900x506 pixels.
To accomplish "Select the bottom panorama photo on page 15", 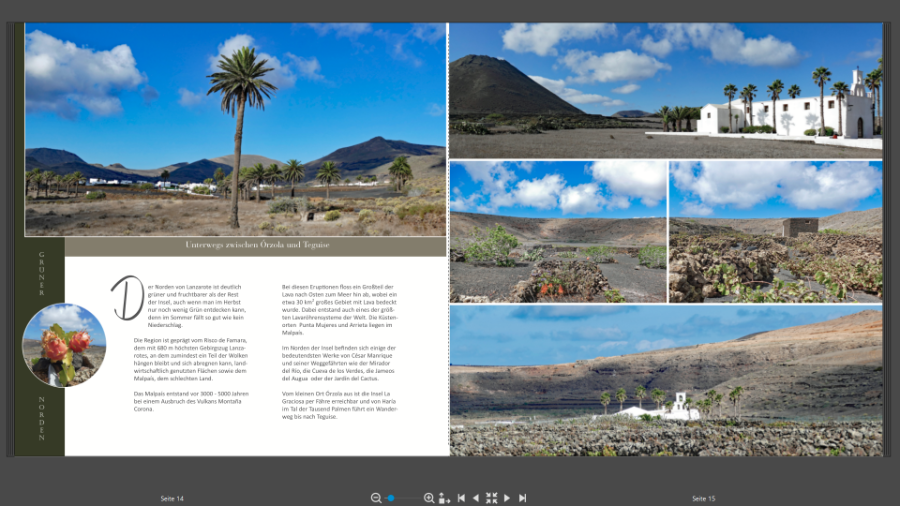I will coord(666,380).
